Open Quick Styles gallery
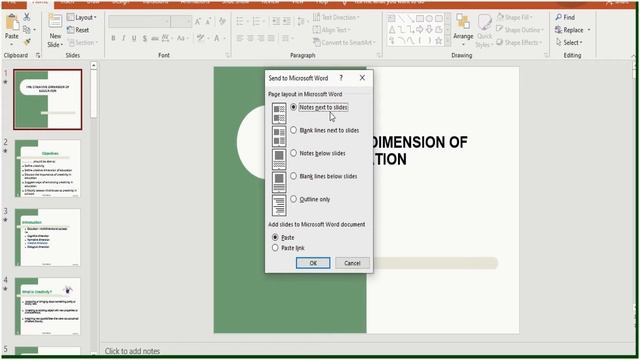 tap(484, 31)
